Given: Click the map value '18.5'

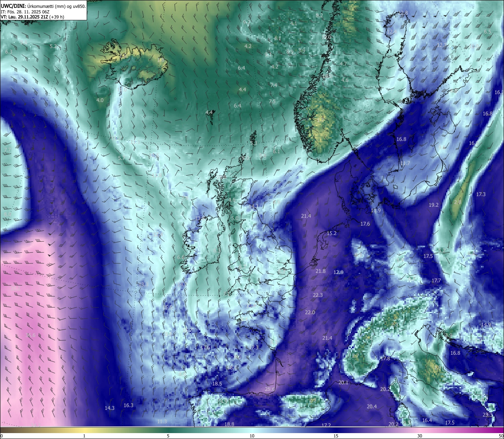Looking at the screenshot, I should [217, 383].
